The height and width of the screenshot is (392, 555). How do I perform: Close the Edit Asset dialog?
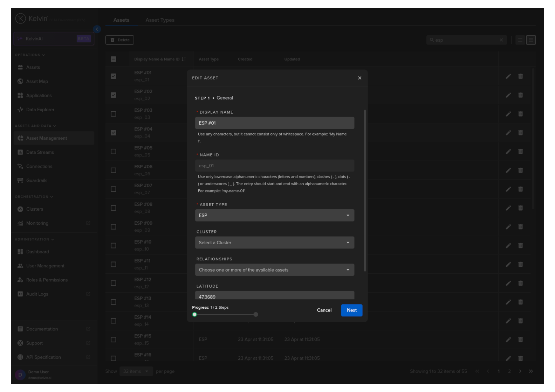pos(359,78)
